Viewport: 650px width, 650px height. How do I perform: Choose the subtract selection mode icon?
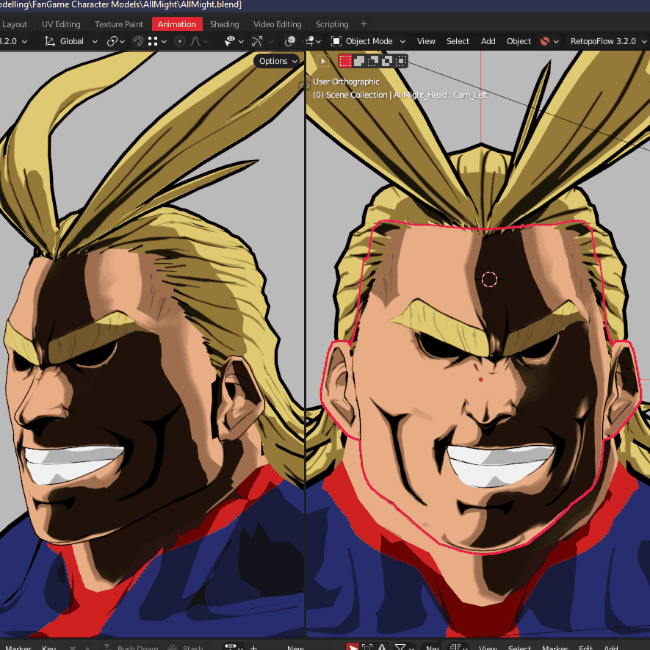(373, 61)
